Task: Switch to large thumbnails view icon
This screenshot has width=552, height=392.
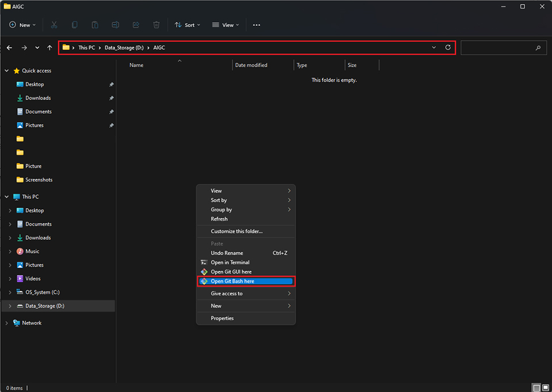Action: click(545, 388)
